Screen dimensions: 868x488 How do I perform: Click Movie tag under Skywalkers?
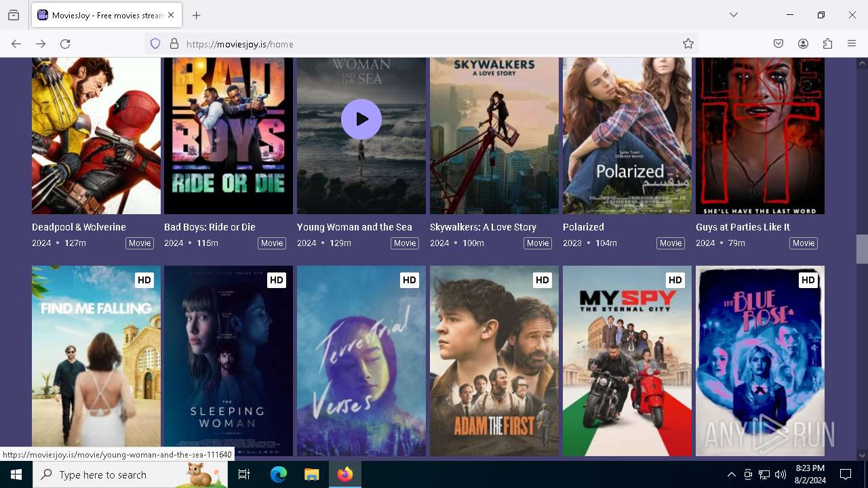[x=538, y=243]
